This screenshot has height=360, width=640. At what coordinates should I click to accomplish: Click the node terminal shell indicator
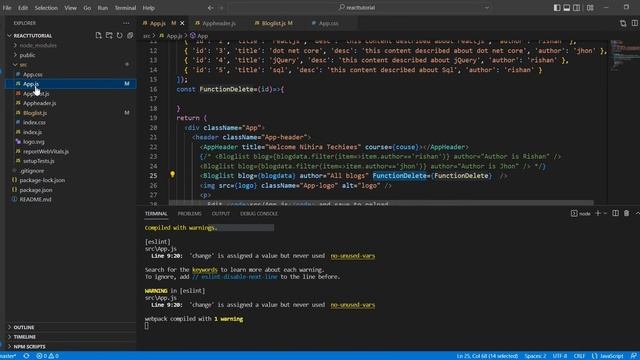(x=580, y=213)
